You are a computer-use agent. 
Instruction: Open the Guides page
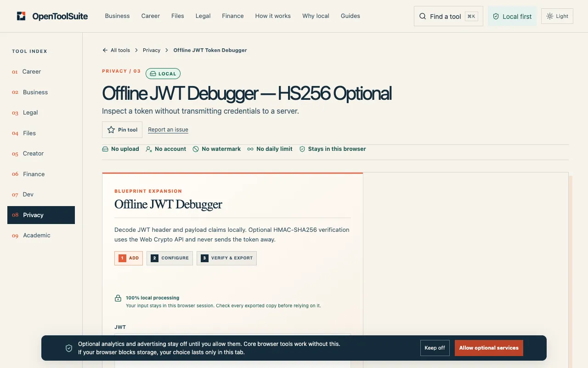[351, 16]
